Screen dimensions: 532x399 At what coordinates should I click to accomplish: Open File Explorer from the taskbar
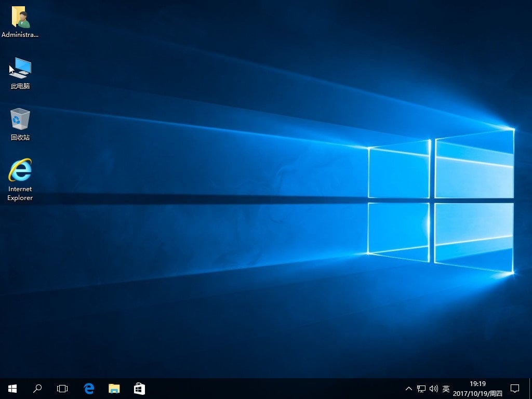(114, 388)
